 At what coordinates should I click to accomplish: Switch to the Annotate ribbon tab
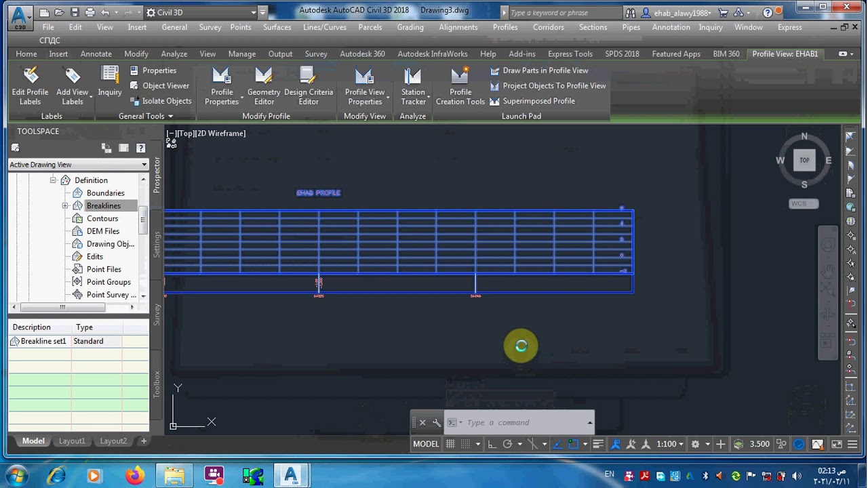(x=96, y=54)
